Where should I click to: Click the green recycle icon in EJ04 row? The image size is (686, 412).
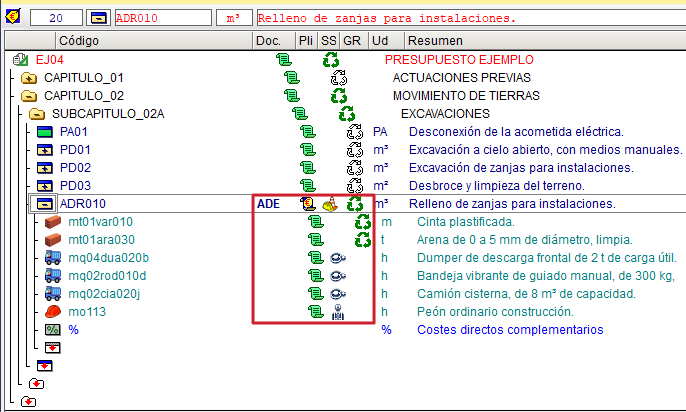tap(331, 59)
